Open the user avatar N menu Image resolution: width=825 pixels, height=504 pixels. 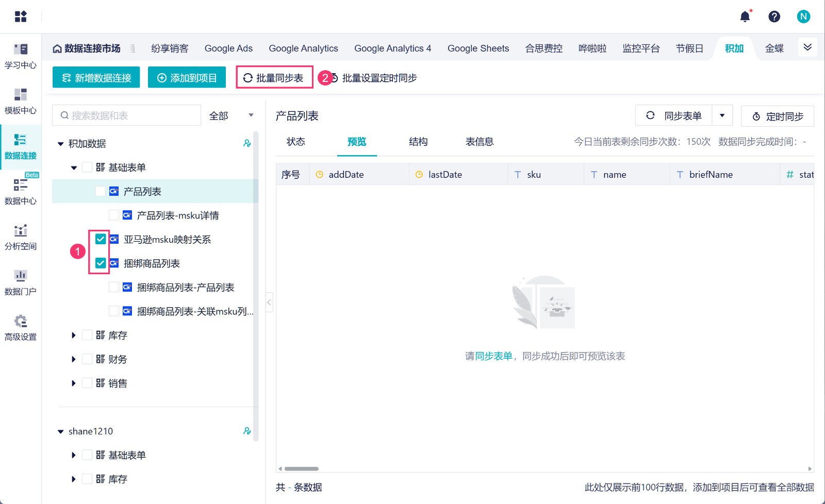tap(803, 16)
